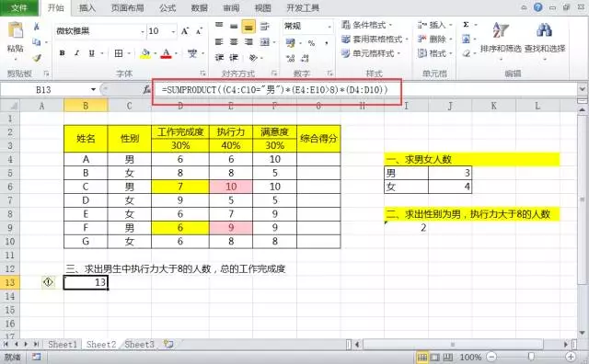The image size is (589, 364).
Task: Click 格式 in the cells group
Action: pyautogui.click(x=434, y=53)
